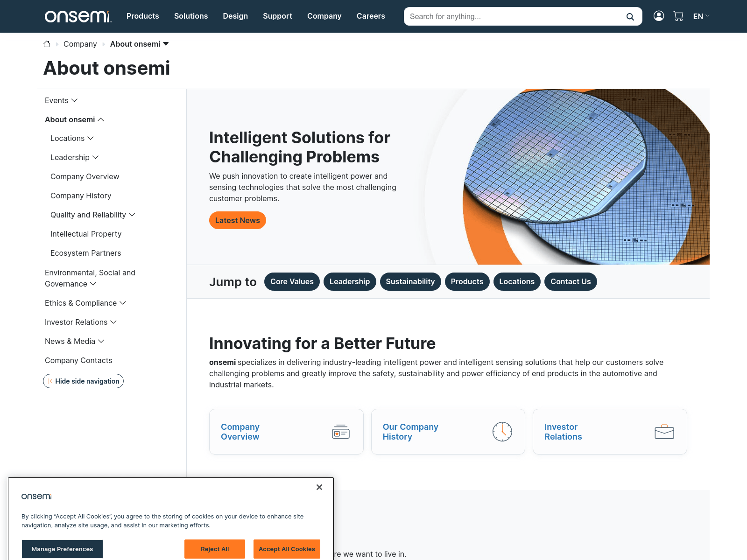Click the Latest News button
The width and height of the screenshot is (747, 560).
pyautogui.click(x=238, y=220)
